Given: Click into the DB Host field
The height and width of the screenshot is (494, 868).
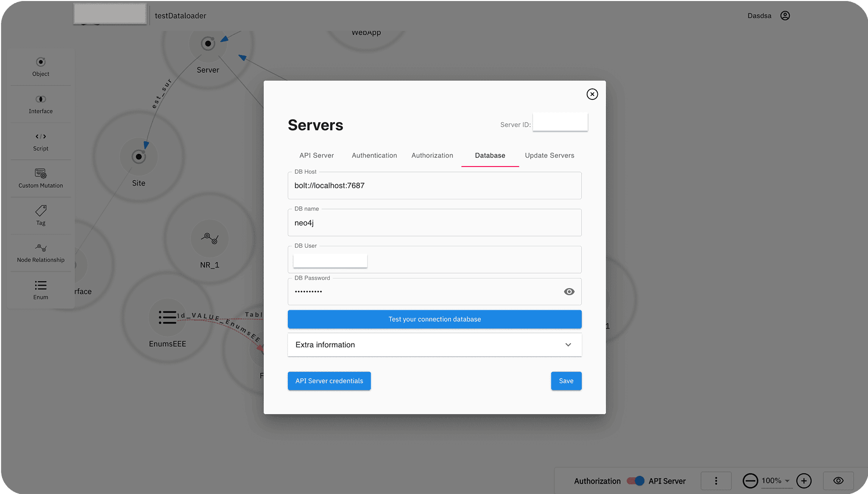Looking at the screenshot, I should (434, 186).
